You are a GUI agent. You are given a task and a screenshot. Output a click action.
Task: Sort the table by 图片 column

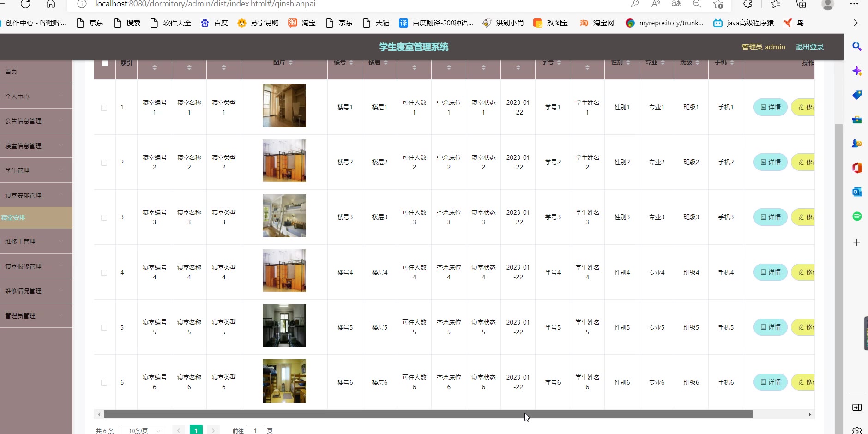pos(290,62)
